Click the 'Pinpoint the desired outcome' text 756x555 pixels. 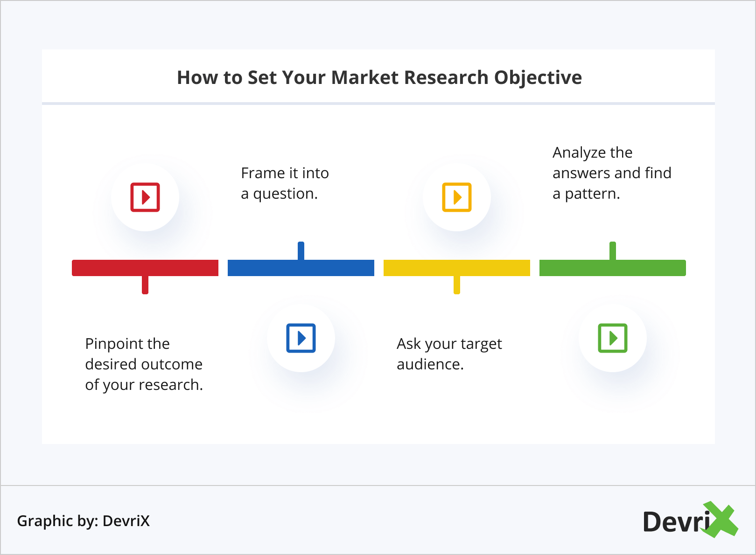(144, 364)
